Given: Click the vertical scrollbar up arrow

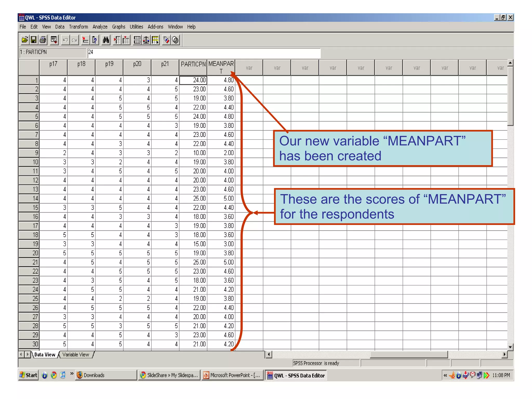Looking at the screenshot, I should pyautogui.click(x=510, y=63).
